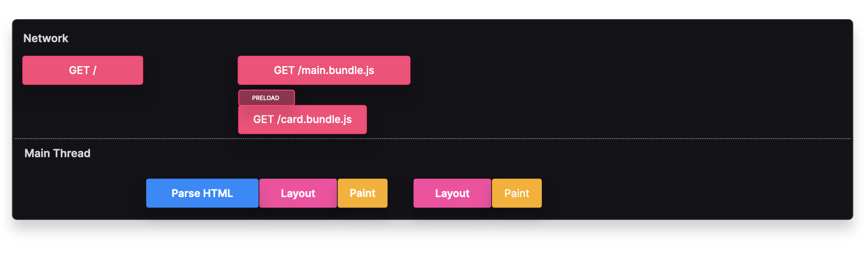The width and height of the screenshot is (868, 255).
Task: Select the GET /card.bundle.js request bar
Action: (302, 120)
